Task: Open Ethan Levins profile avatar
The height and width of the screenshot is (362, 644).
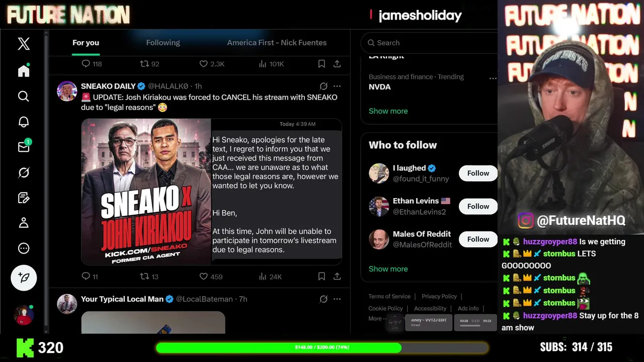Action: [379, 206]
